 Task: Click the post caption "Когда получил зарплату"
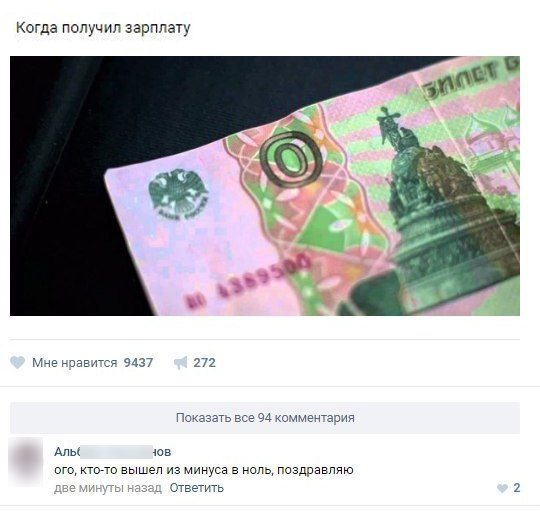click(x=103, y=28)
